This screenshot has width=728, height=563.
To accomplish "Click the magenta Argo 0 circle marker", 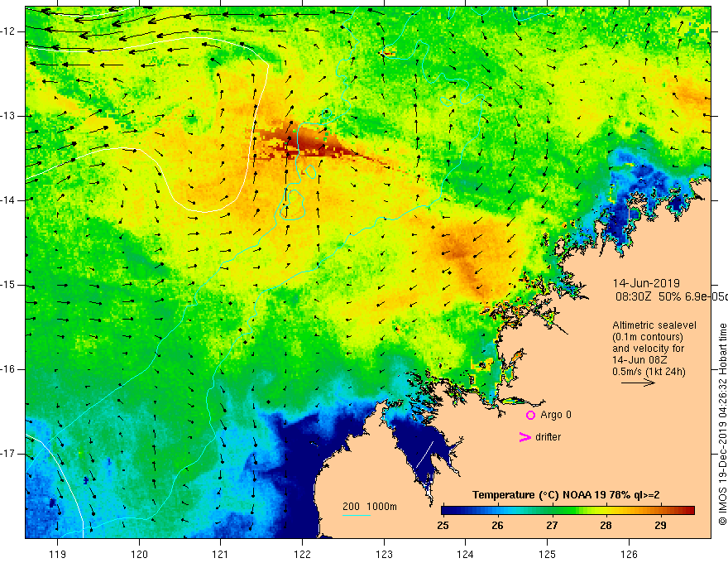I will tap(530, 415).
